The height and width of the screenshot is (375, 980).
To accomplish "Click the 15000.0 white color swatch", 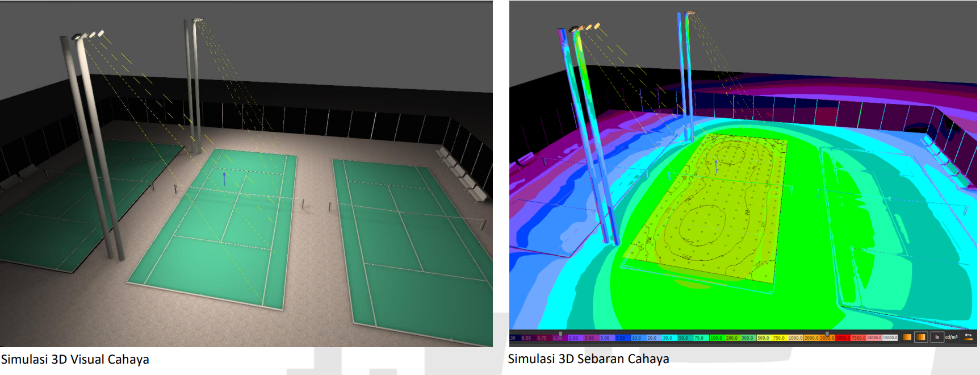I will (890, 338).
